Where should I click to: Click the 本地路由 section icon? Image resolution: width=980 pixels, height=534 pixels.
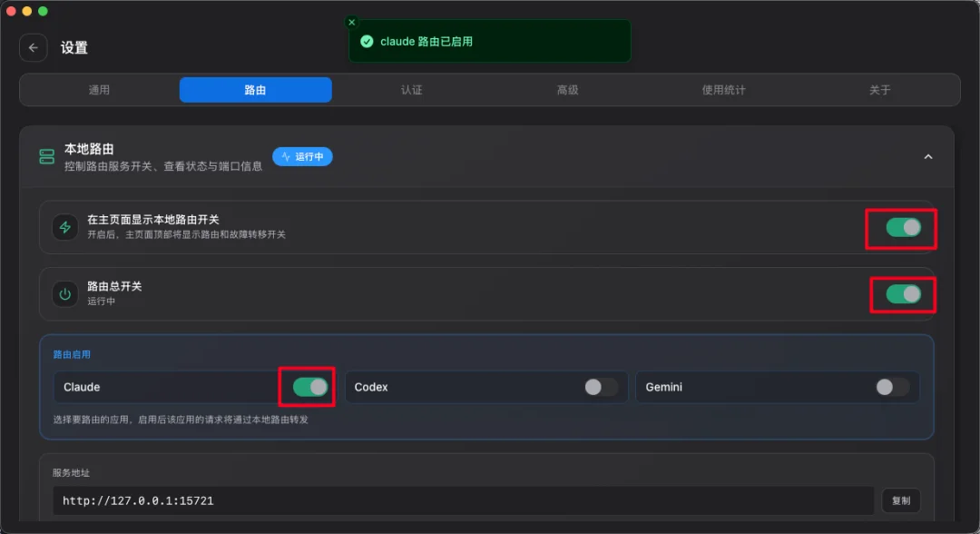click(x=46, y=155)
